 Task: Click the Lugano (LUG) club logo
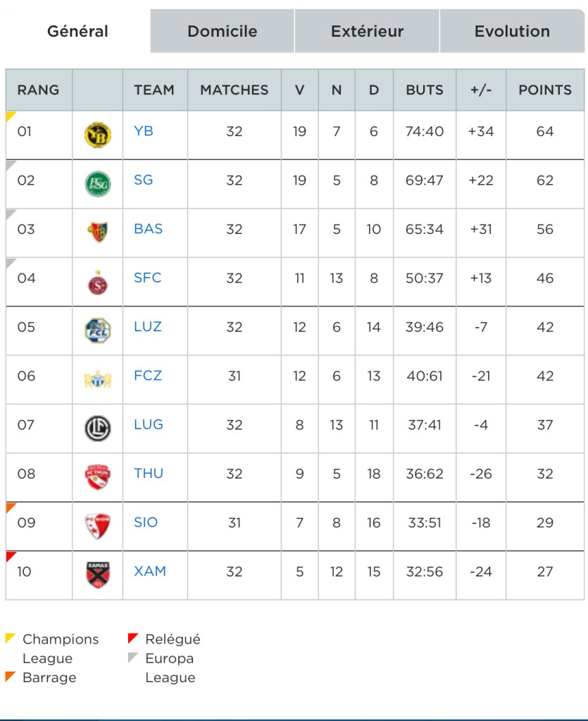coord(97,429)
